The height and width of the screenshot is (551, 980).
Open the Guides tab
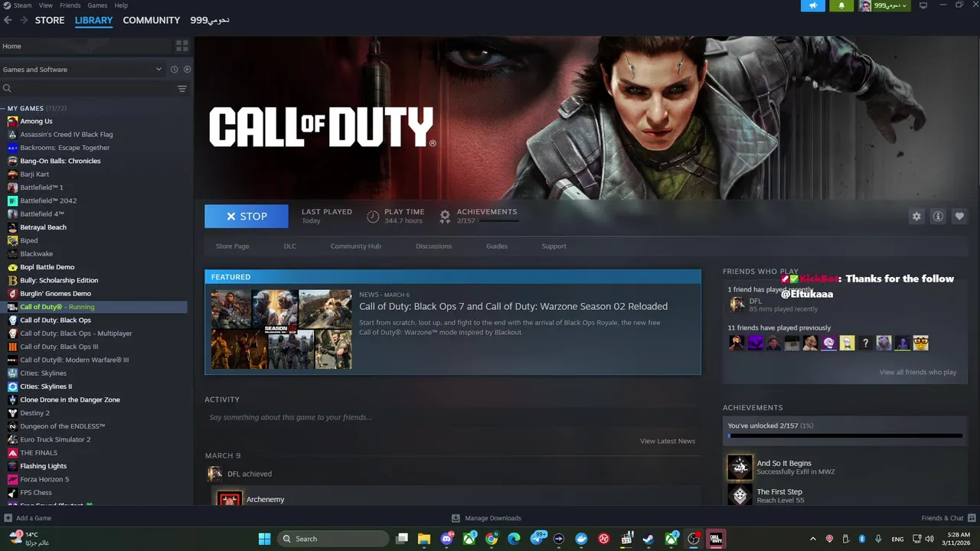497,246
